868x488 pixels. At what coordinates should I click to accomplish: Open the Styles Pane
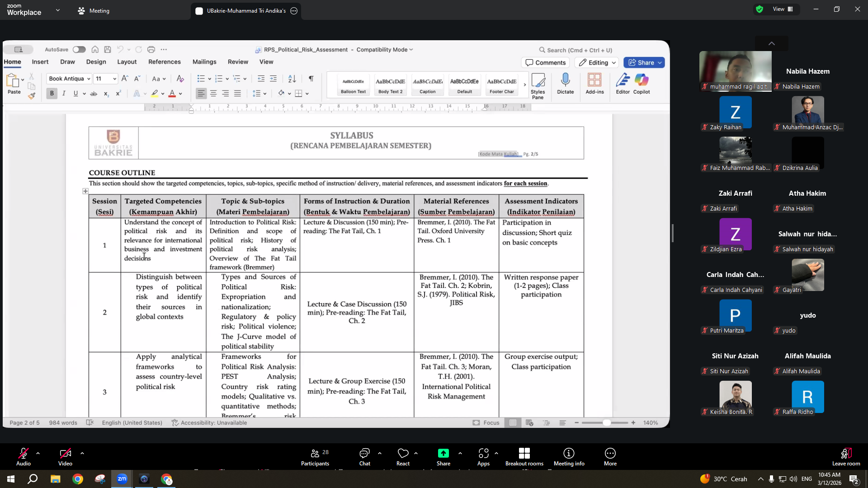[x=538, y=86]
